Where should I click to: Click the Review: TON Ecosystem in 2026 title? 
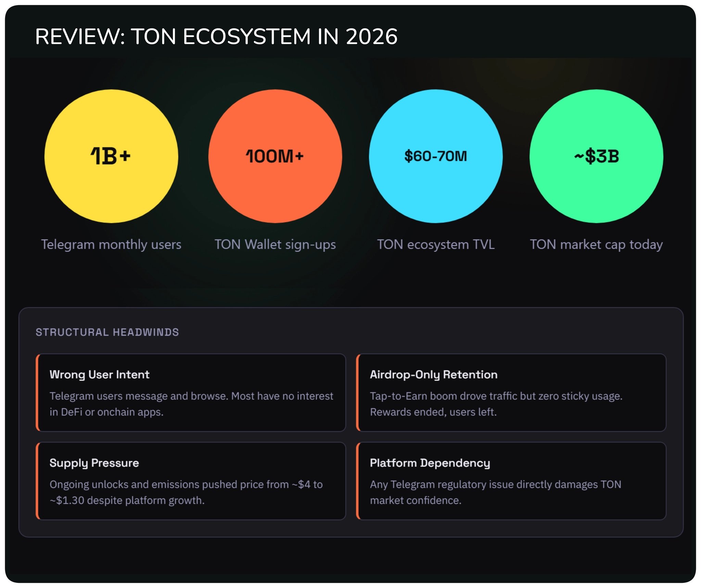216,37
